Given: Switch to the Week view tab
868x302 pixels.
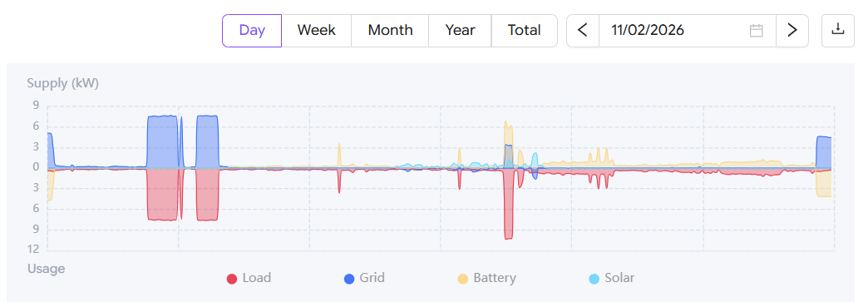Looking at the screenshot, I should pos(317,31).
